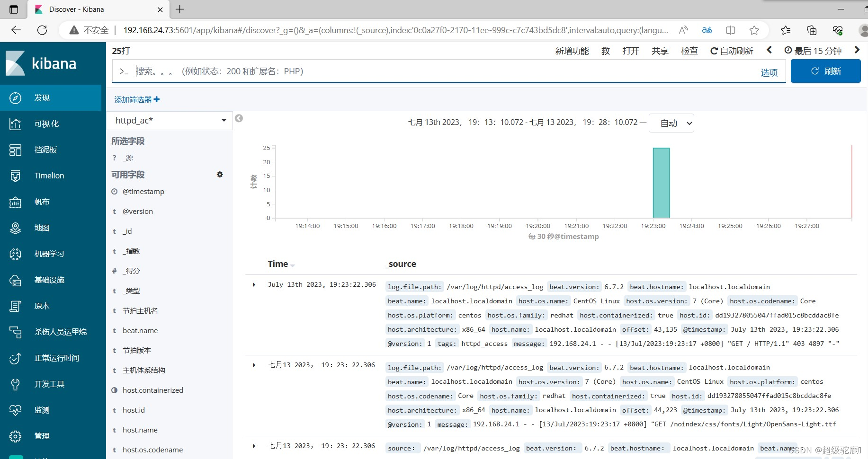Select the host.os.codename field
Screen dimensions: 868x459
point(153,450)
